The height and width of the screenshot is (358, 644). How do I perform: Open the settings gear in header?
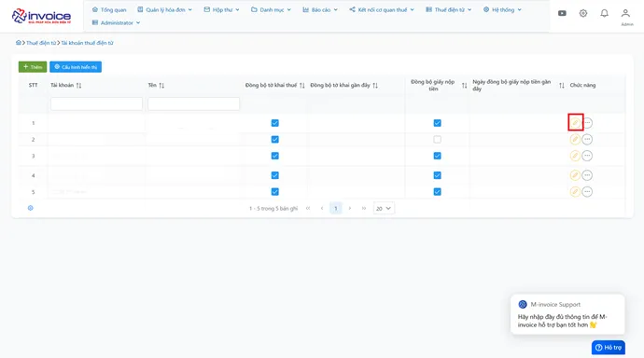[x=582, y=13]
